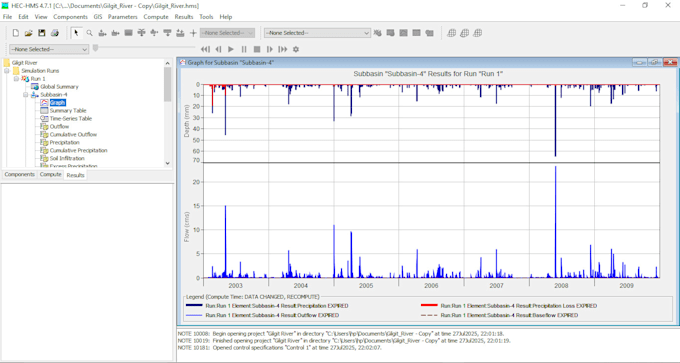Viewport: 680px width, 363px height.
Task: Click the View summary table toolbar icon
Action: [416, 33]
